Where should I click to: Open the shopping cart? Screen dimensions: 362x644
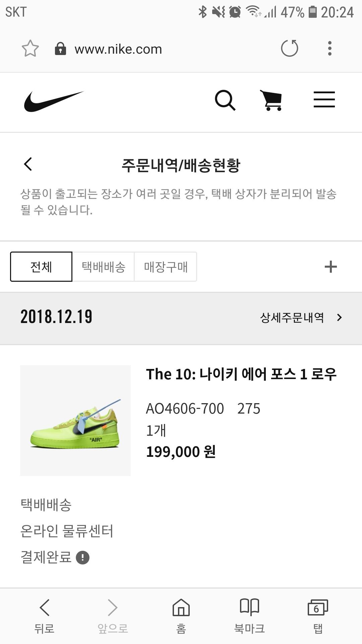[x=271, y=100]
